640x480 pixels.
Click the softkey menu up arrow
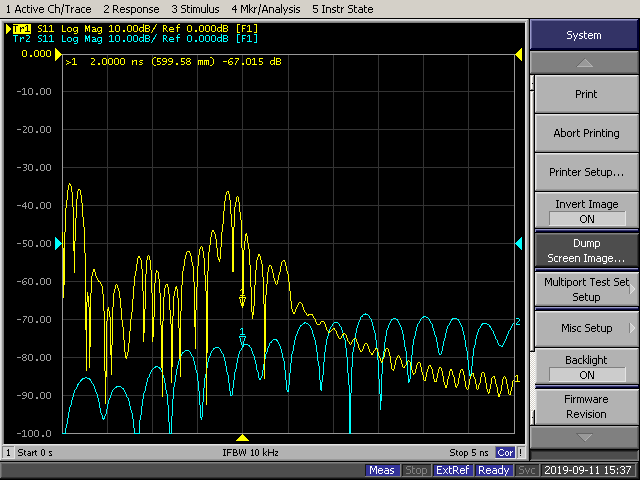584,63
